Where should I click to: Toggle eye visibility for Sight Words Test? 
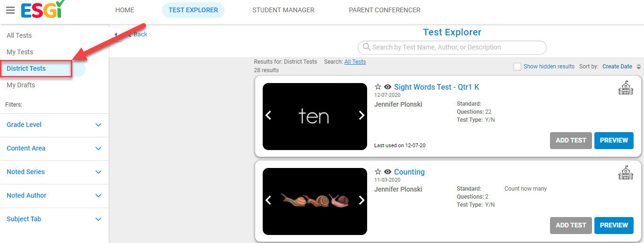tap(388, 87)
